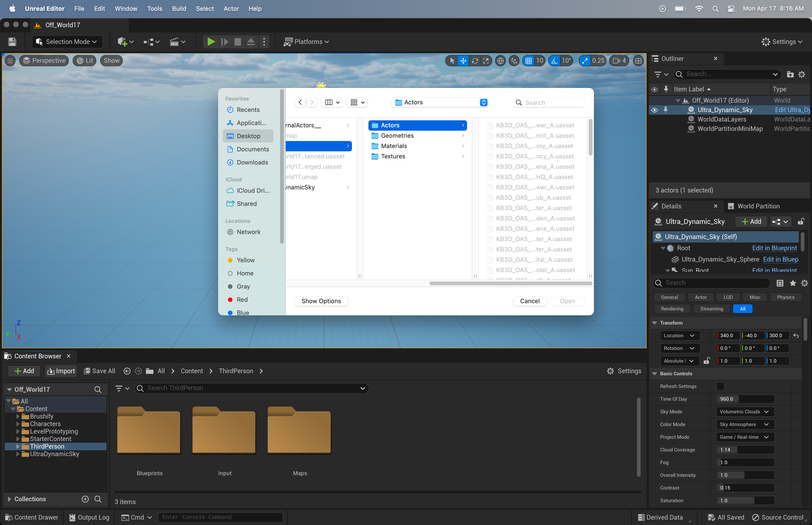This screenshot has height=525, width=812.
Task: Toggle rotation angle snapping icon
Action: [554, 61]
